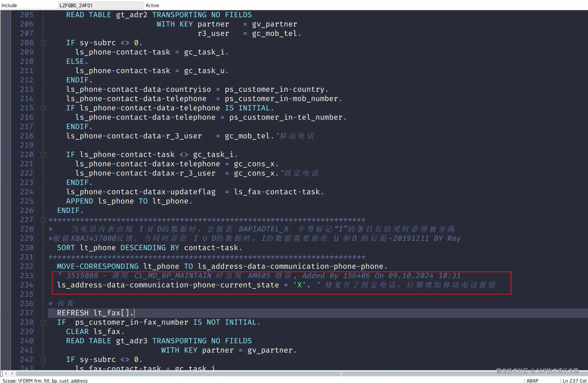Click the 'X' literal on line 234
The height and width of the screenshot is (383, 588).
(x=299, y=285)
